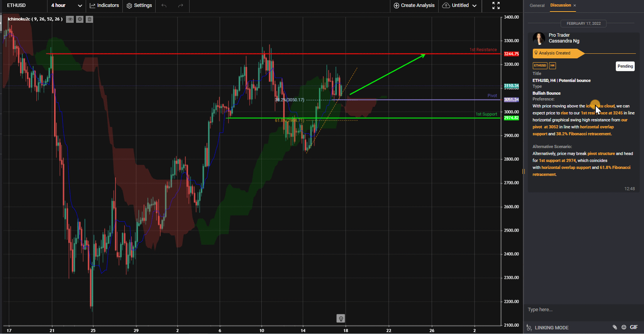Select the Pivot line label
Viewport: 644px width, 334px height.
(492, 95)
